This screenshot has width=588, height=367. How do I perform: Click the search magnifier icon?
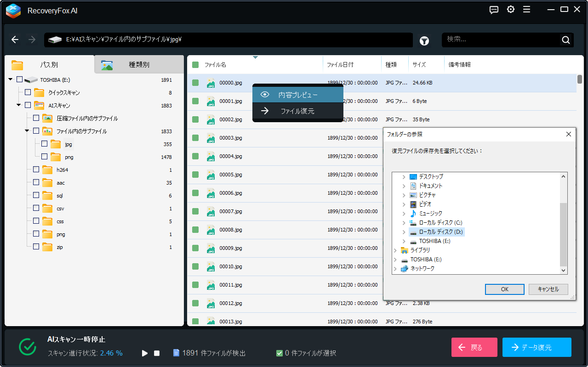coord(565,40)
